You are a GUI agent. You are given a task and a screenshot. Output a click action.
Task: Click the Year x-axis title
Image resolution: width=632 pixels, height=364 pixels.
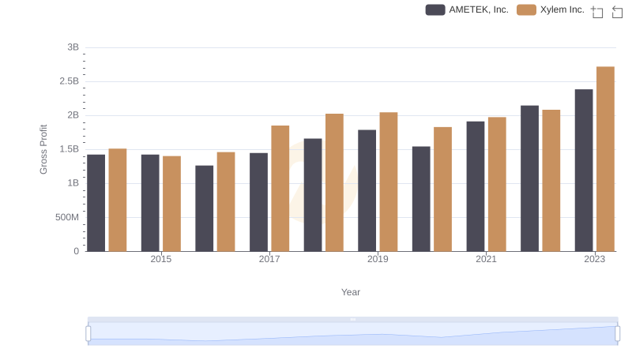click(351, 292)
